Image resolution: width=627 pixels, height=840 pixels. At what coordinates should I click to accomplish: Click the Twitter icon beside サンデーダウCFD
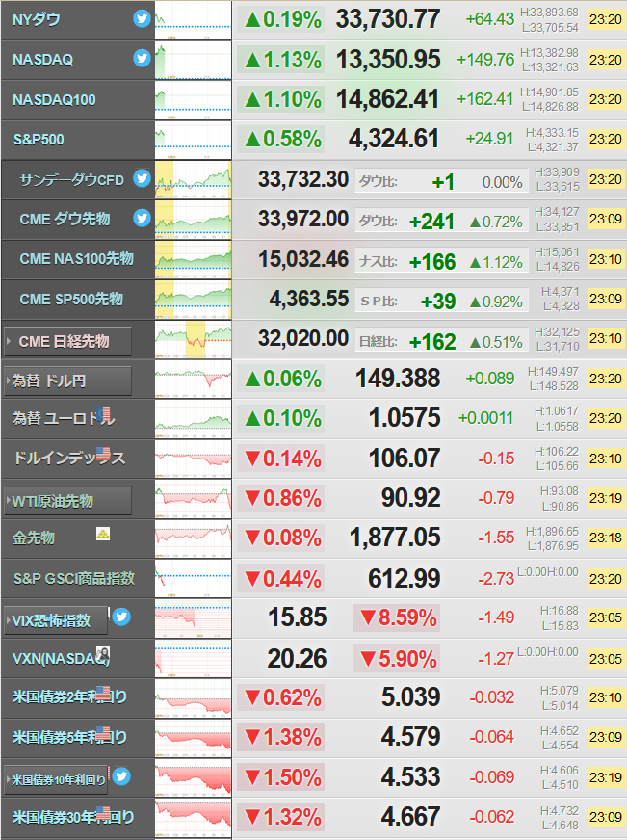click(142, 177)
